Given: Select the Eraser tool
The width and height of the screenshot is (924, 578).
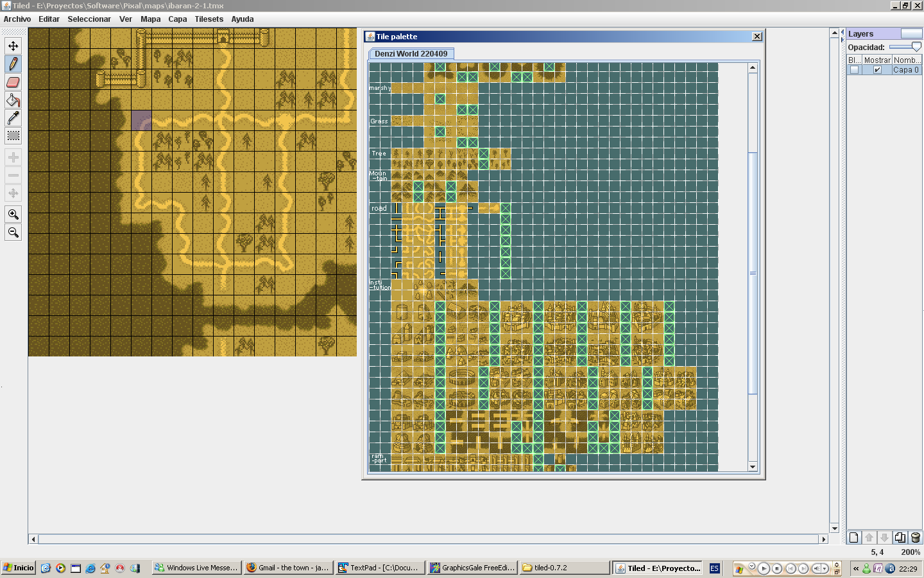Looking at the screenshot, I should click(x=13, y=82).
